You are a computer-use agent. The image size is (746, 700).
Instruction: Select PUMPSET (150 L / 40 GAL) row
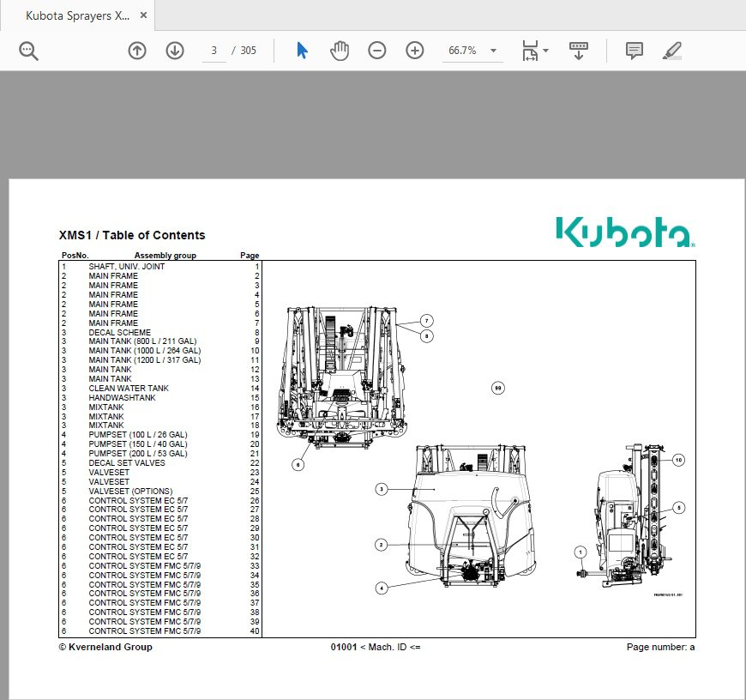coord(160,444)
